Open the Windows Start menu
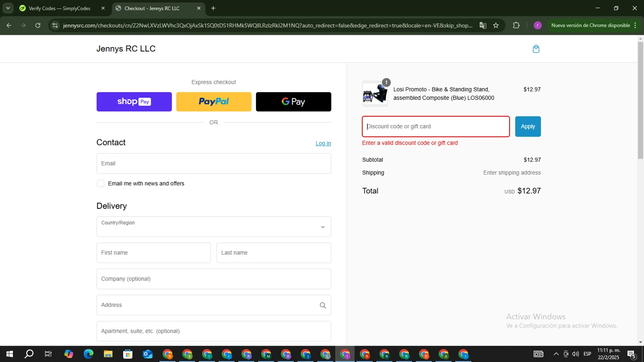This screenshot has height=362, width=644. click(x=9, y=354)
